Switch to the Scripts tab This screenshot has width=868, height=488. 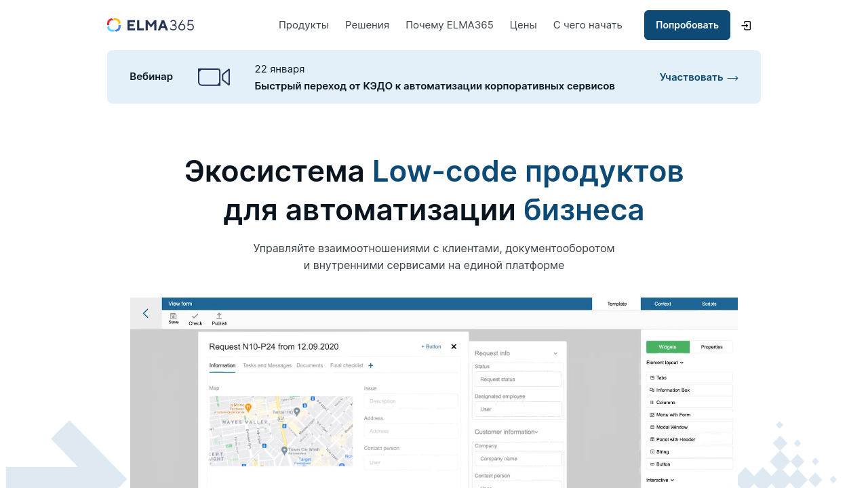709,304
